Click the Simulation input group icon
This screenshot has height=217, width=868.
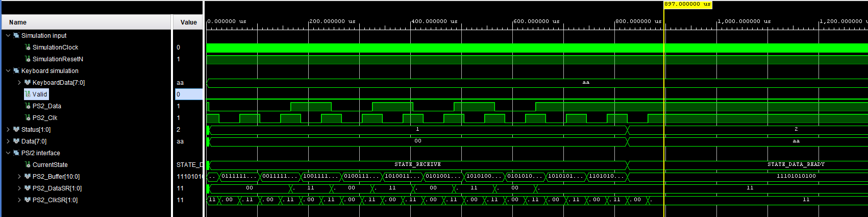point(16,35)
